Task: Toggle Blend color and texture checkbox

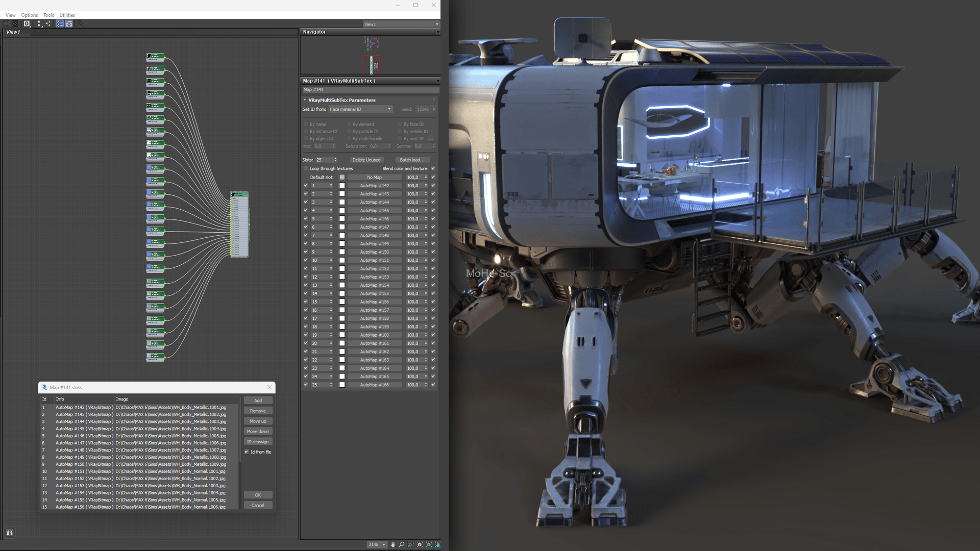Action: pos(433,168)
